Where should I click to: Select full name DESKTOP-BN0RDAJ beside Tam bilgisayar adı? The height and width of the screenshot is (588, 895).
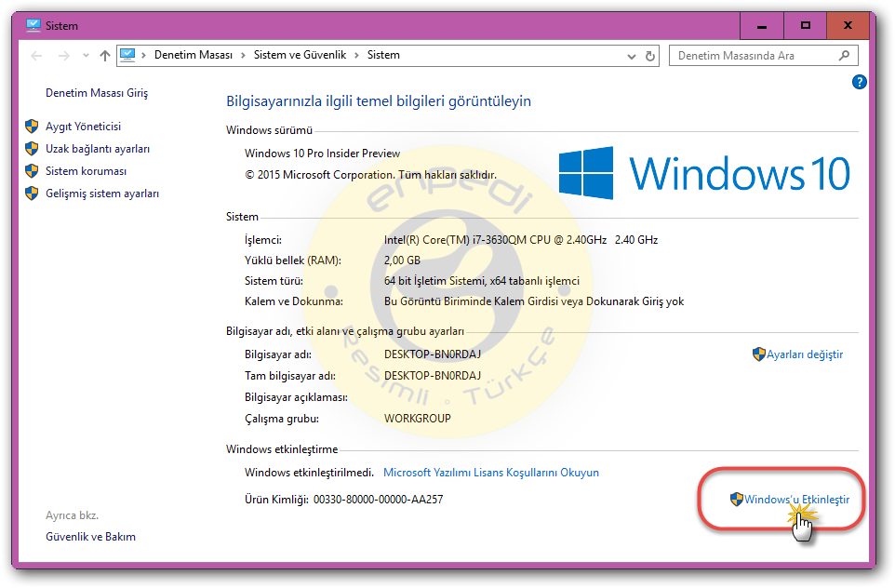pos(432,376)
